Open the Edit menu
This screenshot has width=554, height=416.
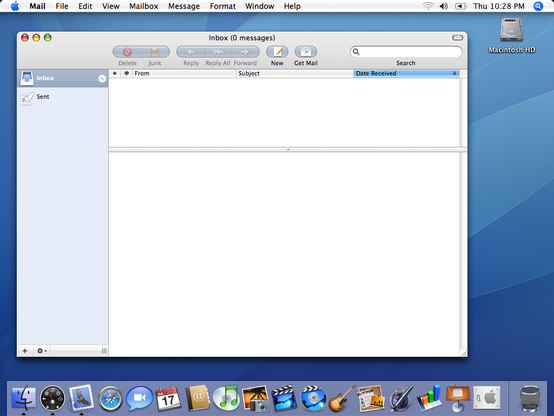[x=85, y=6]
